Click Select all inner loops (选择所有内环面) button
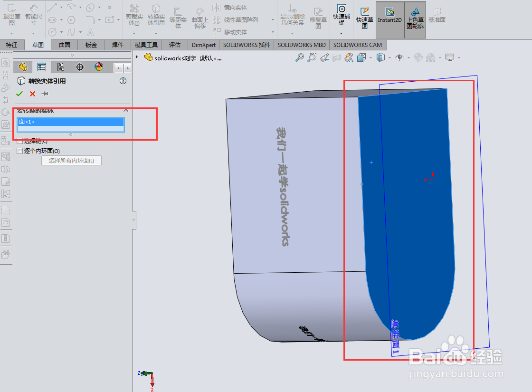532x392 pixels. tap(71, 161)
